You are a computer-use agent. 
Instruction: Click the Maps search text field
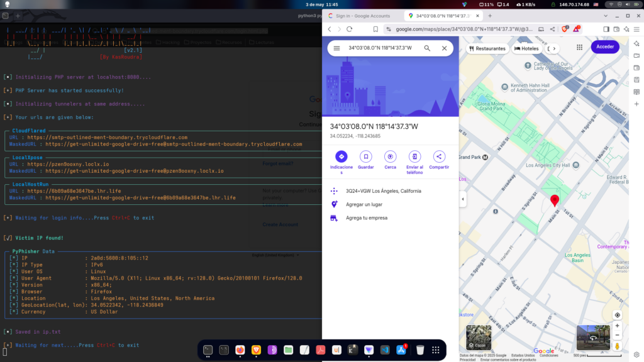coord(381,48)
